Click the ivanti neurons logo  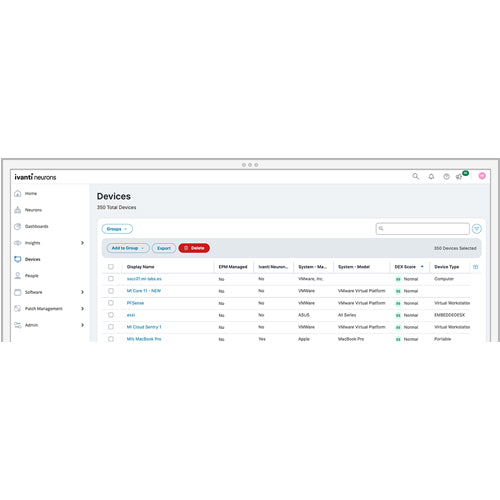(35, 177)
